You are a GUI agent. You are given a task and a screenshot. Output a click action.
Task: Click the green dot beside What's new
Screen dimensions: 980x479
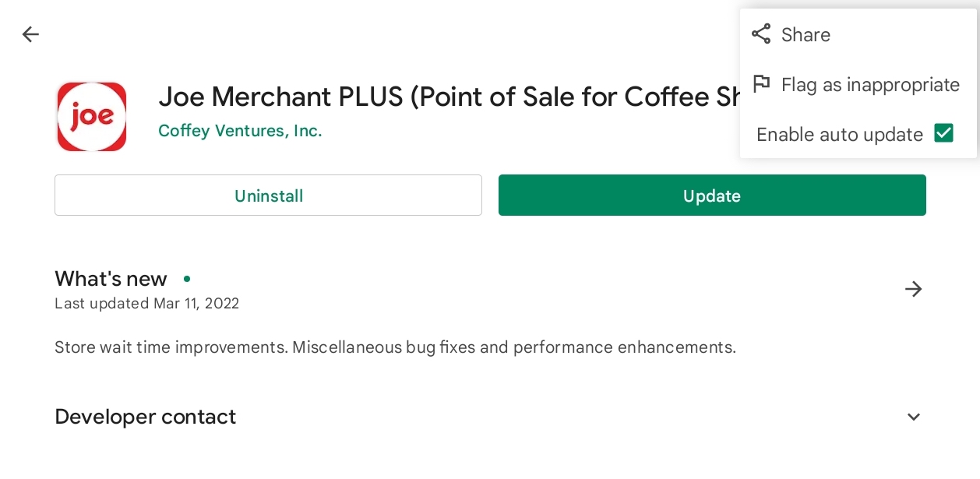187,279
